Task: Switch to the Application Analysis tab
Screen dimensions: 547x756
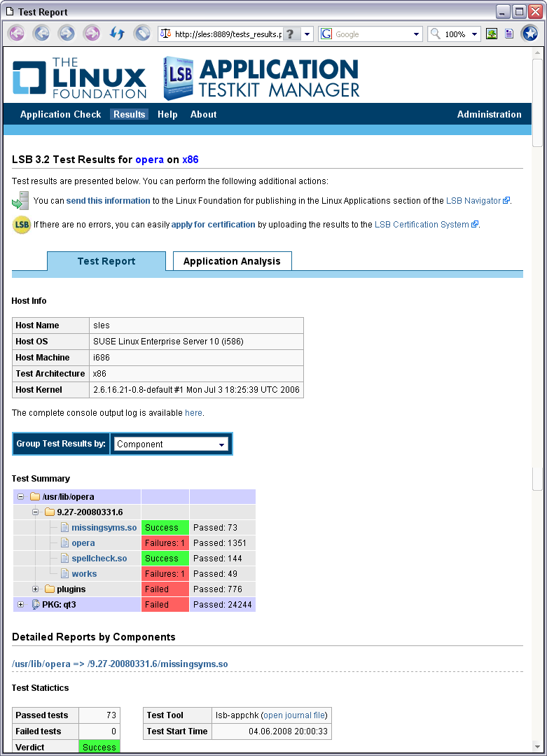Action: [232, 261]
